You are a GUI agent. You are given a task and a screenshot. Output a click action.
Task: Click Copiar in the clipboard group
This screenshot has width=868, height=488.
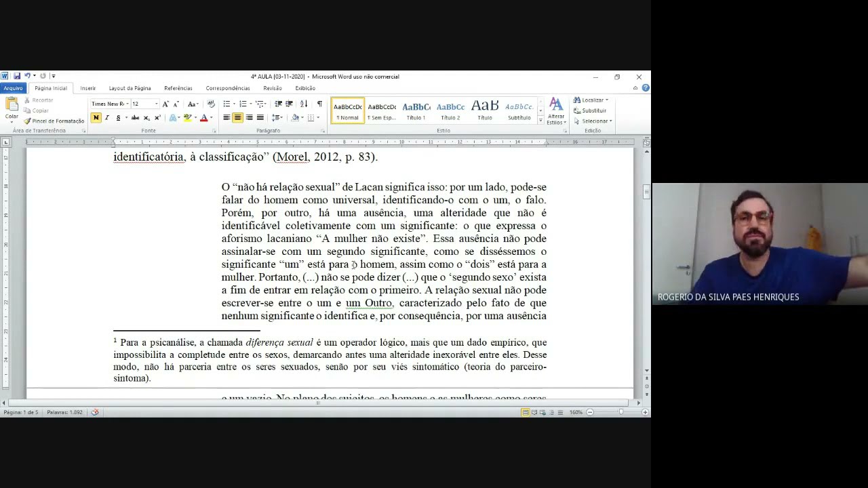click(x=37, y=110)
